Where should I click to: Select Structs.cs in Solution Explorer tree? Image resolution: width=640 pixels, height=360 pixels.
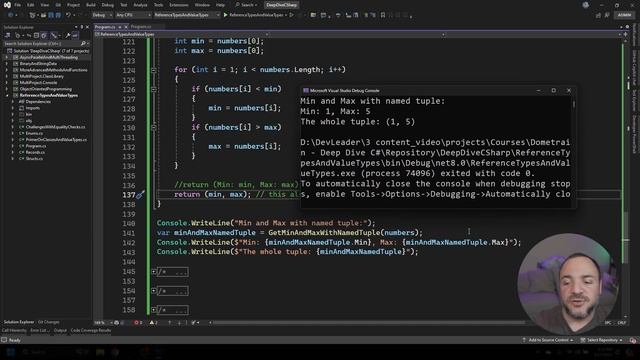(x=34, y=159)
